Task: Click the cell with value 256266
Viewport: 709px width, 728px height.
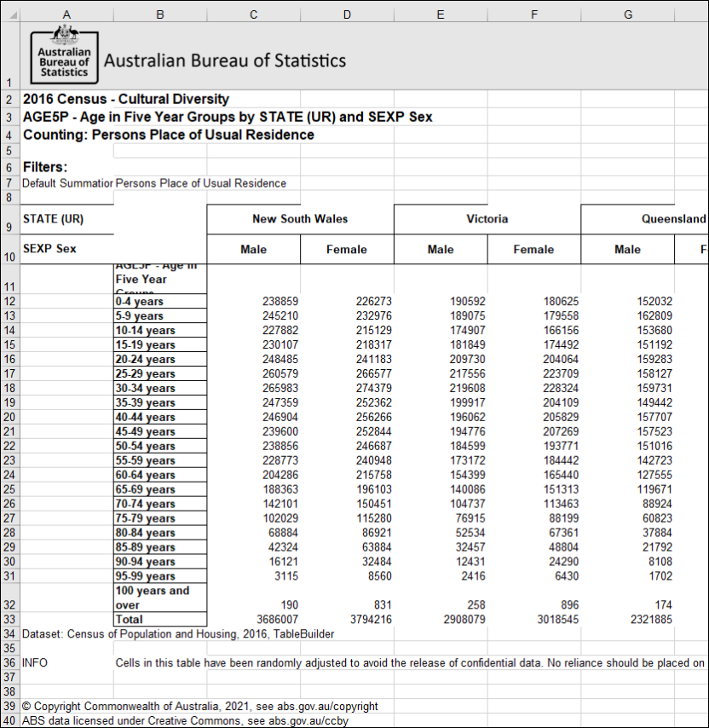Action: [347, 417]
